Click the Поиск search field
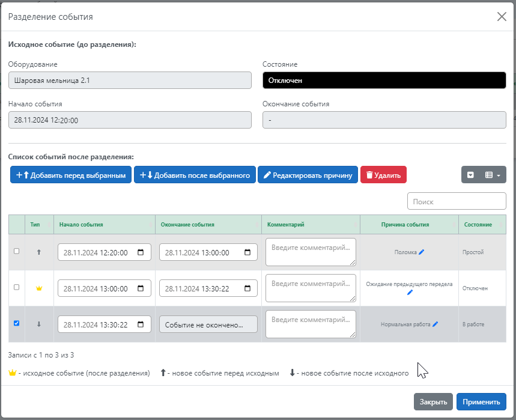This screenshot has height=420, width=516. point(457,201)
